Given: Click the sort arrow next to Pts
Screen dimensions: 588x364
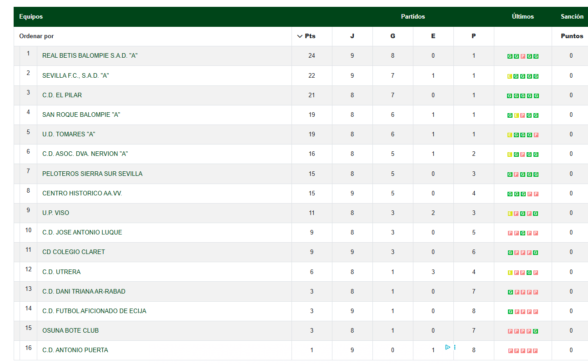Looking at the screenshot, I should coord(300,36).
